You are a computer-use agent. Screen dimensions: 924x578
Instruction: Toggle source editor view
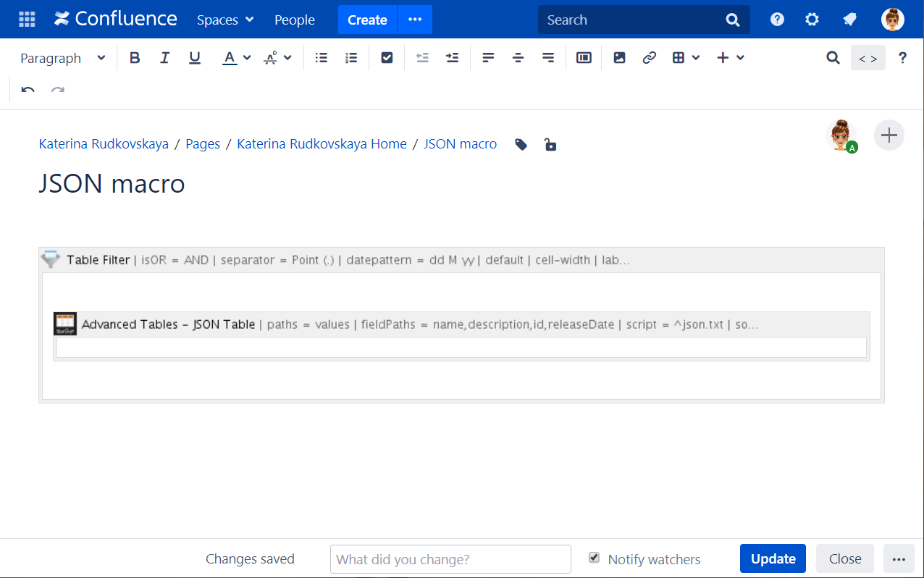tap(868, 58)
